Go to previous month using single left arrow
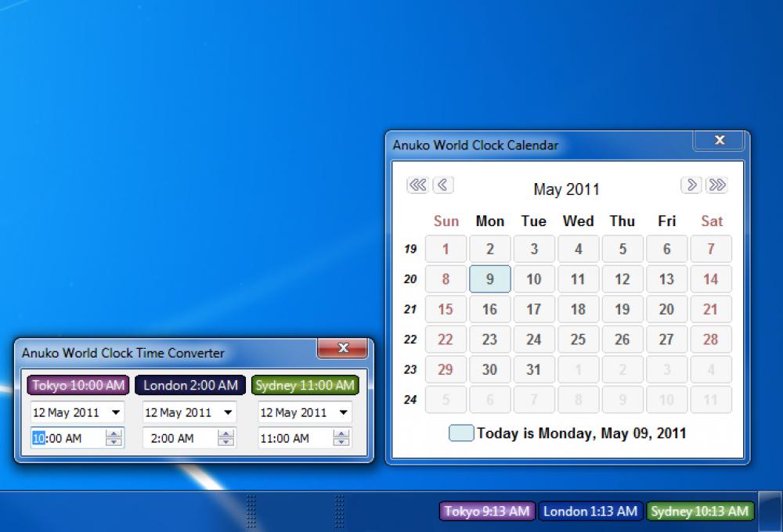The width and height of the screenshot is (783, 532). coord(443,185)
